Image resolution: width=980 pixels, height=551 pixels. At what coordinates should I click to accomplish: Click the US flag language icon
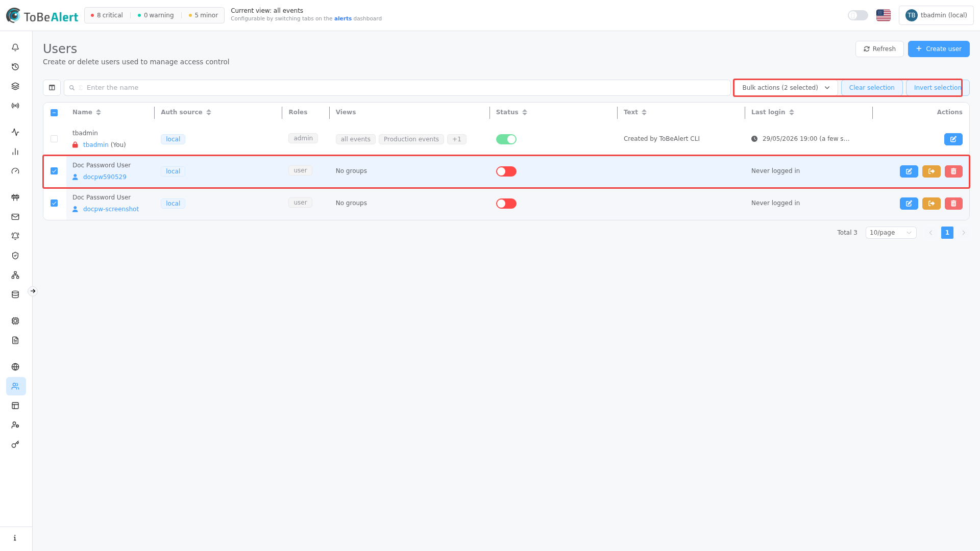(883, 15)
